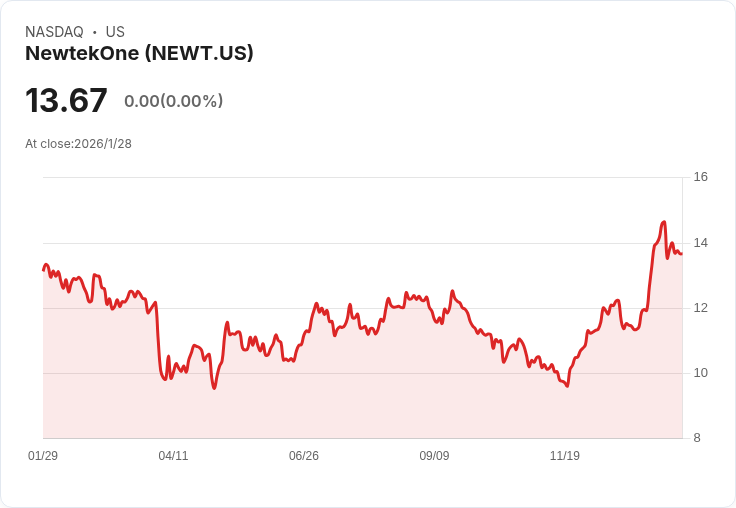
Task: Click the 16 value on the price axis
Action: tap(700, 177)
